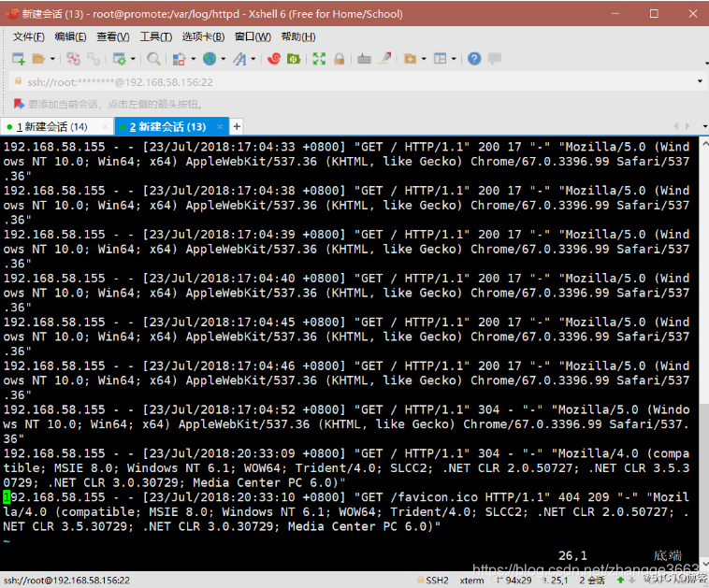Screen dimensions: 709x588
Task: Click the speech bubble feedback icon
Action: [495, 59]
